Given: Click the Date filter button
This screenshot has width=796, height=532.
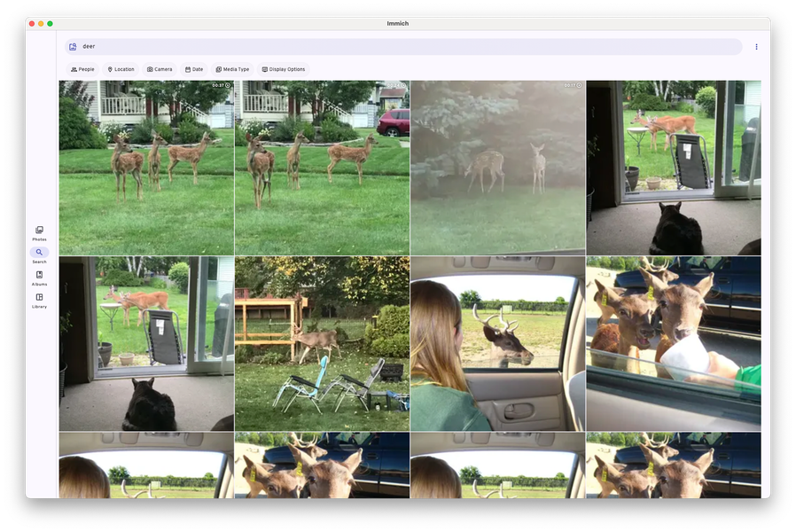Looking at the screenshot, I should (x=193, y=69).
